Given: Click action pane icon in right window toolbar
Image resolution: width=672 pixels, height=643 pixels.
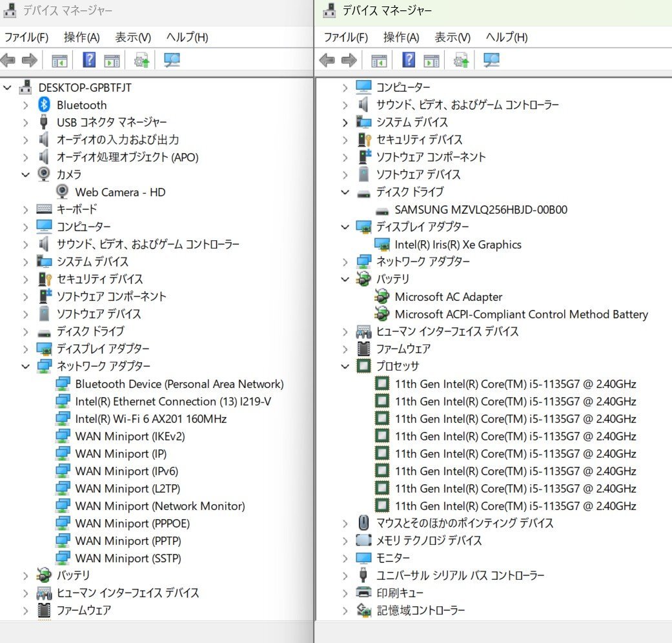Looking at the screenshot, I should 432,61.
